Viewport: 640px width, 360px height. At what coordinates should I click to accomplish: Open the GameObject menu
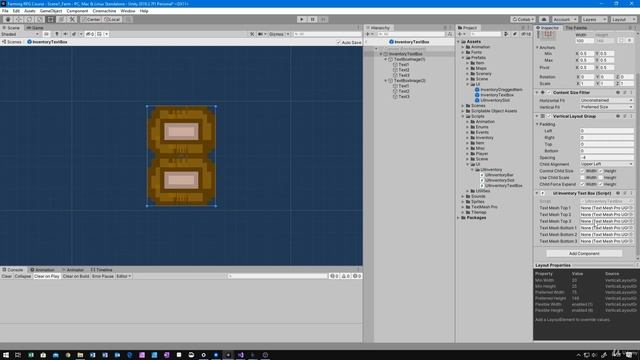[51, 11]
